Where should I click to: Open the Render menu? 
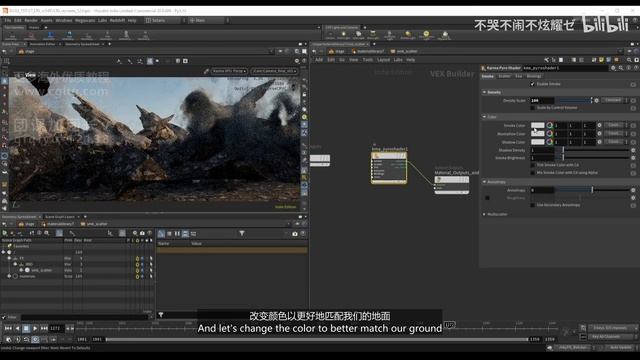coord(31,20)
